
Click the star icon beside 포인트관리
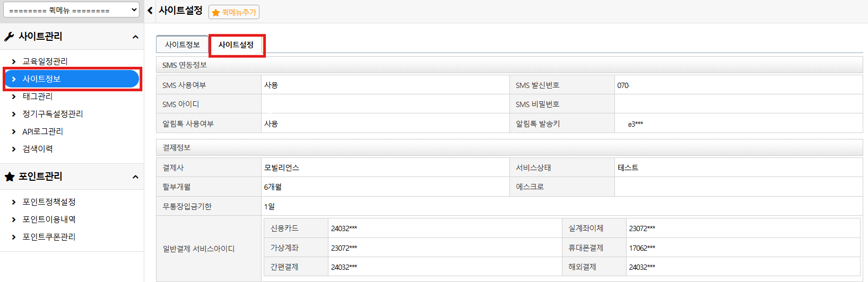tap(10, 177)
